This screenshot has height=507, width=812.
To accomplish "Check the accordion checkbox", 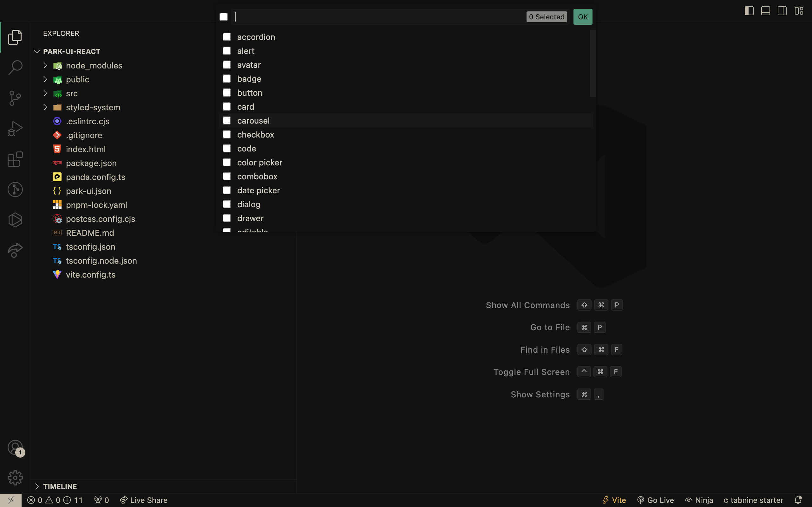I will (x=227, y=37).
